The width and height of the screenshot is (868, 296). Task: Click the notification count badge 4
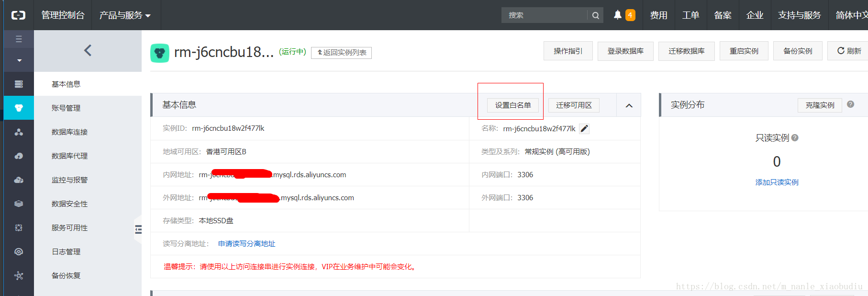(630, 15)
